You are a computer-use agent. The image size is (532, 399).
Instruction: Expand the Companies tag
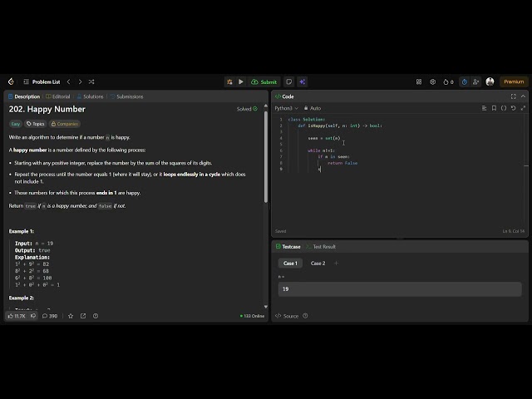tap(65, 124)
